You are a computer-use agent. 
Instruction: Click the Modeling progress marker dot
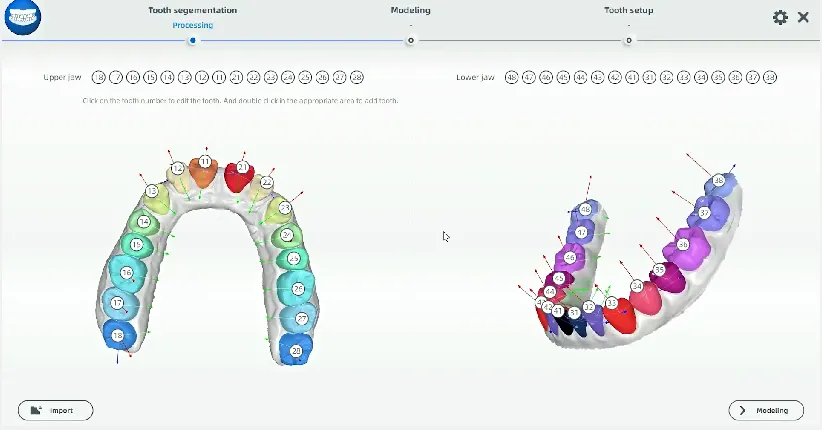[x=410, y=40]
